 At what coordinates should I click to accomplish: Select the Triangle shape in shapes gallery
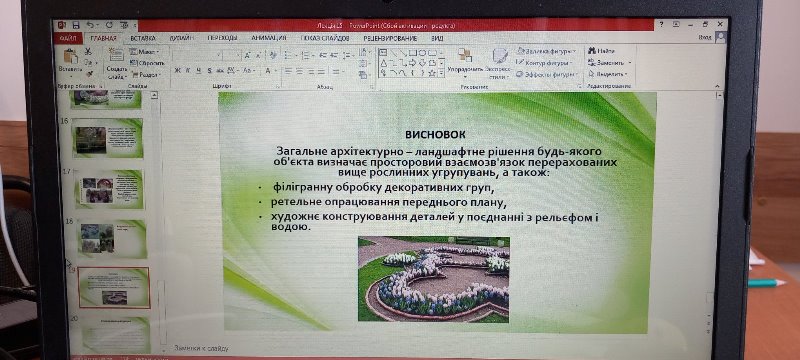[383, 63]
